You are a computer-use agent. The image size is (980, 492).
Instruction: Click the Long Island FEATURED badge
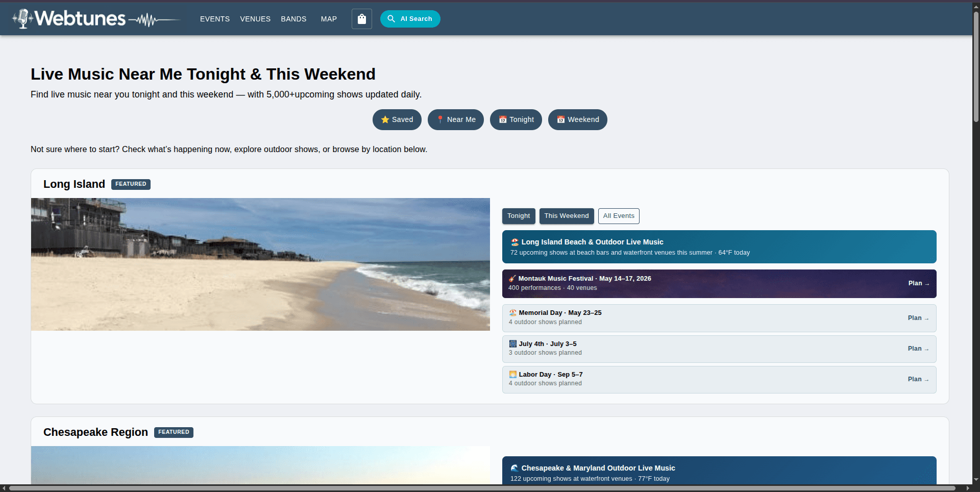131,184
